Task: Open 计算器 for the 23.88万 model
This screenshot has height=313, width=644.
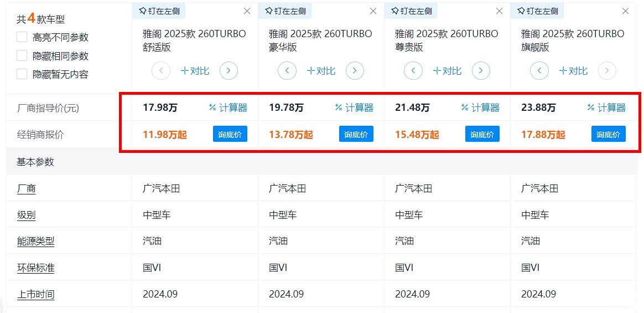Action: (606, 108)
